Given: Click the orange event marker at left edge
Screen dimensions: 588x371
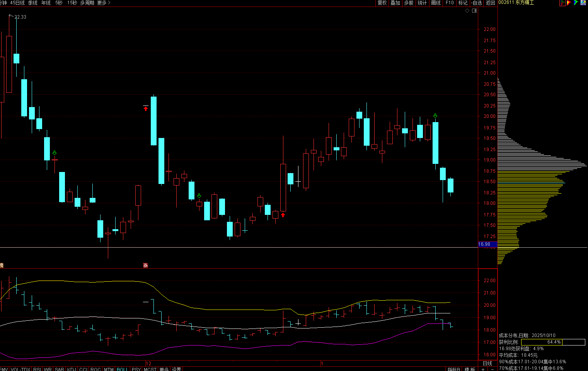Looking at the screenshot, I should pyautogui.click(x=1, y=265).
